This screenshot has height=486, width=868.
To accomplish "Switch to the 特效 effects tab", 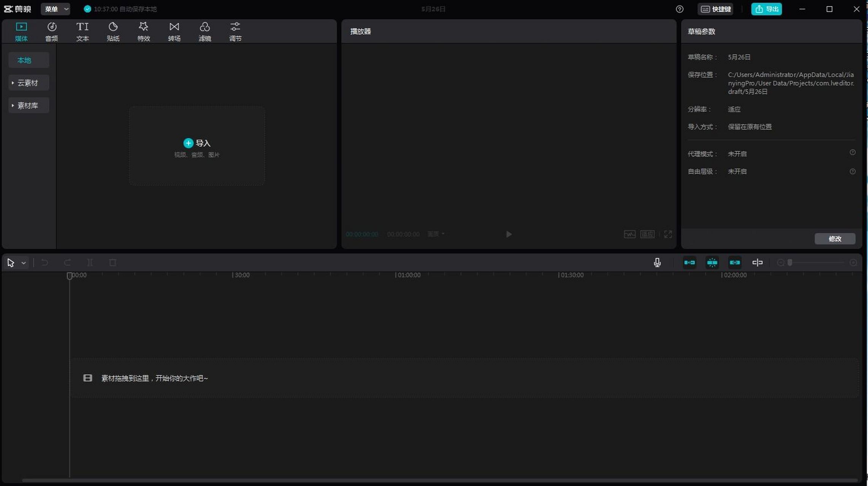I will click(144, 32).
